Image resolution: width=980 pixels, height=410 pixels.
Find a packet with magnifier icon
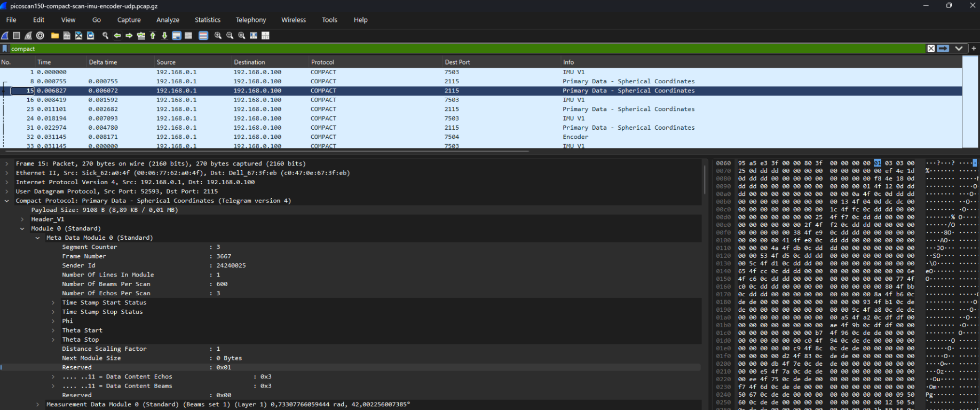pyautogui.click(x=105, y=36)
